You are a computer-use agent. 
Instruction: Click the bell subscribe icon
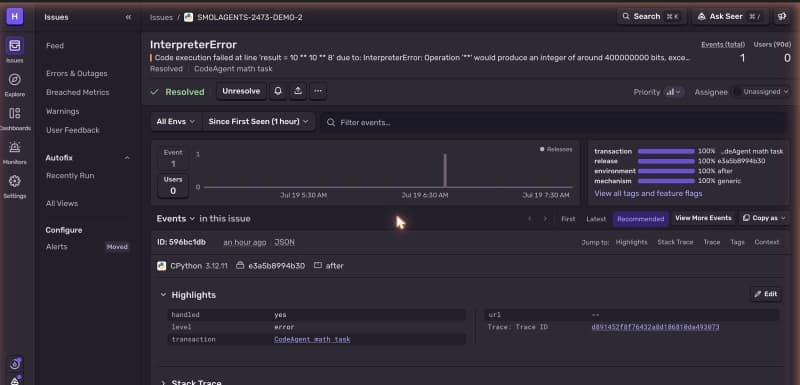pos(278,91)
